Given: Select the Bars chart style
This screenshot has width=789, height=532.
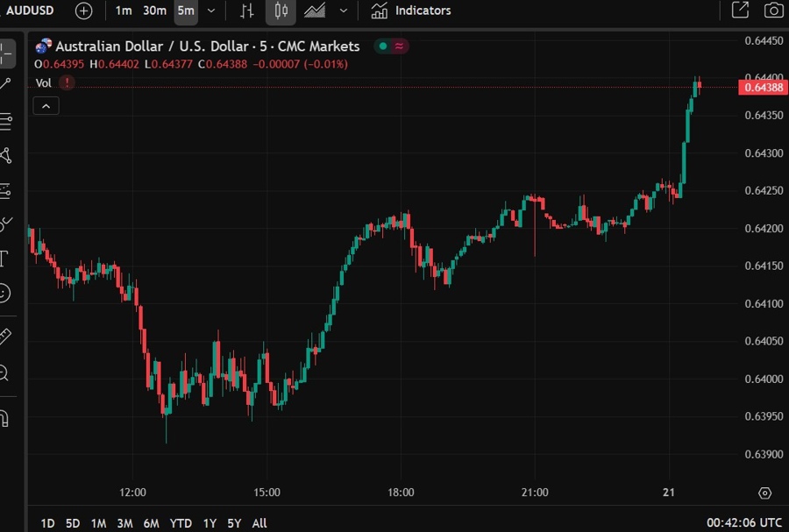Looking at the screenshot, I should point(246,11).
